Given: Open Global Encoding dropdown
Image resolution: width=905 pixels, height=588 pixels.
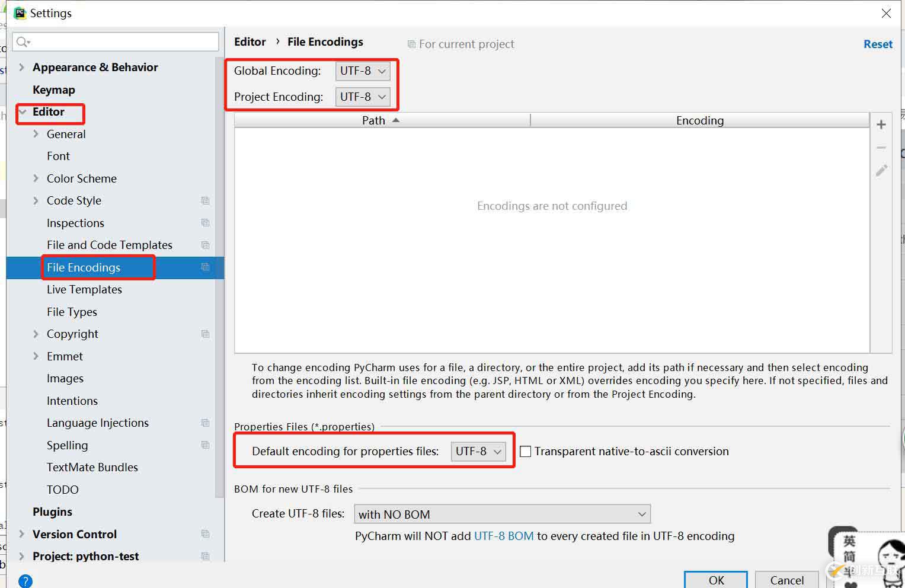Looking at the screenshot, I should (363, 71).
